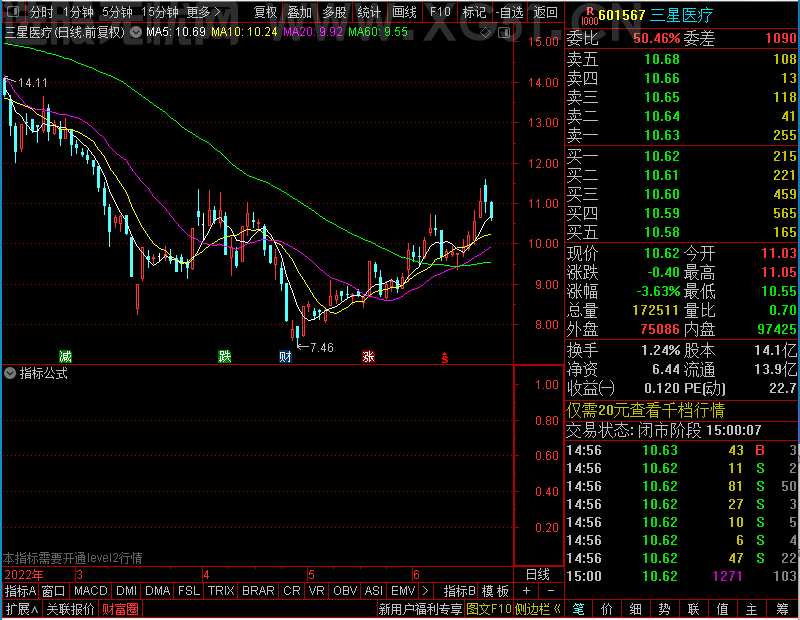Expand the 指标公式 dropdown arrow

tap(10, 374)
